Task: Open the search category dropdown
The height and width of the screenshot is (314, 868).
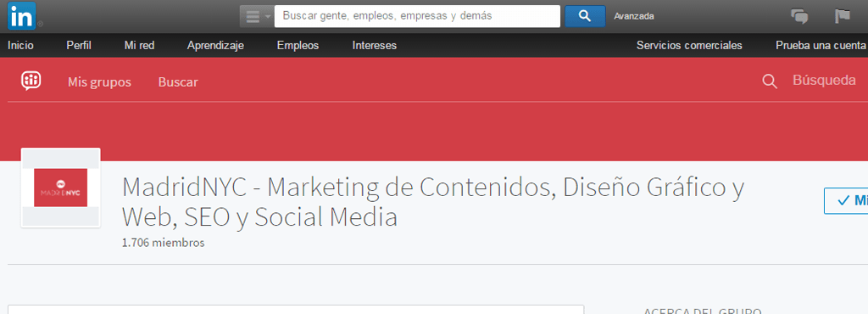Action: click(257, 17)
